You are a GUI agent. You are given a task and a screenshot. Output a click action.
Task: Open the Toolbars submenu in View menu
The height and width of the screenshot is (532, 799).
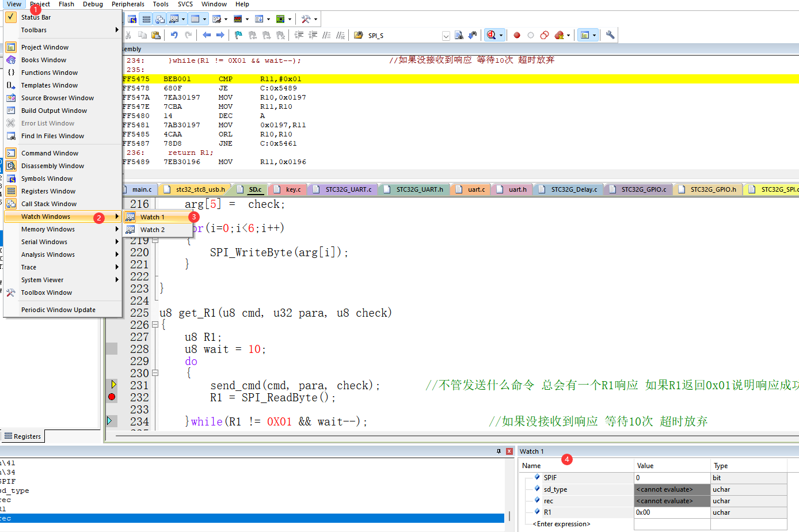tap(63, 30)
